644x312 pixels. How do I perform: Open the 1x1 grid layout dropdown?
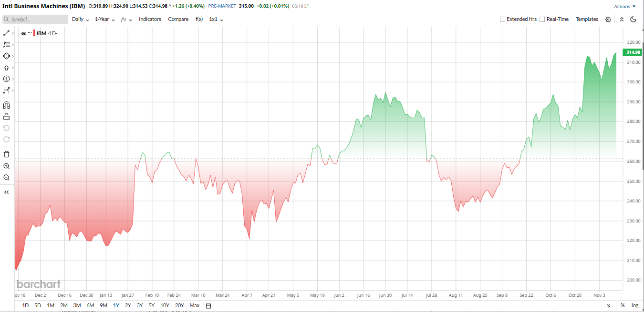pos(216,20)
